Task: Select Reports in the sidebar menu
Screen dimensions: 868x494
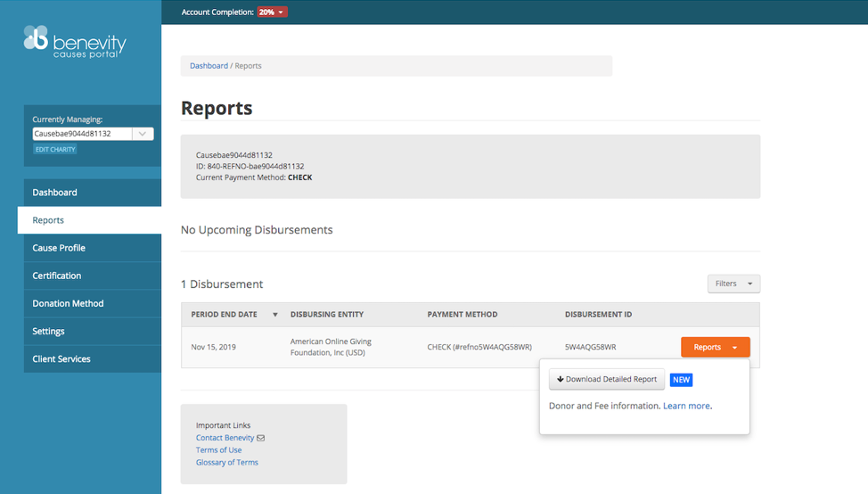Action: click(90, 220)
